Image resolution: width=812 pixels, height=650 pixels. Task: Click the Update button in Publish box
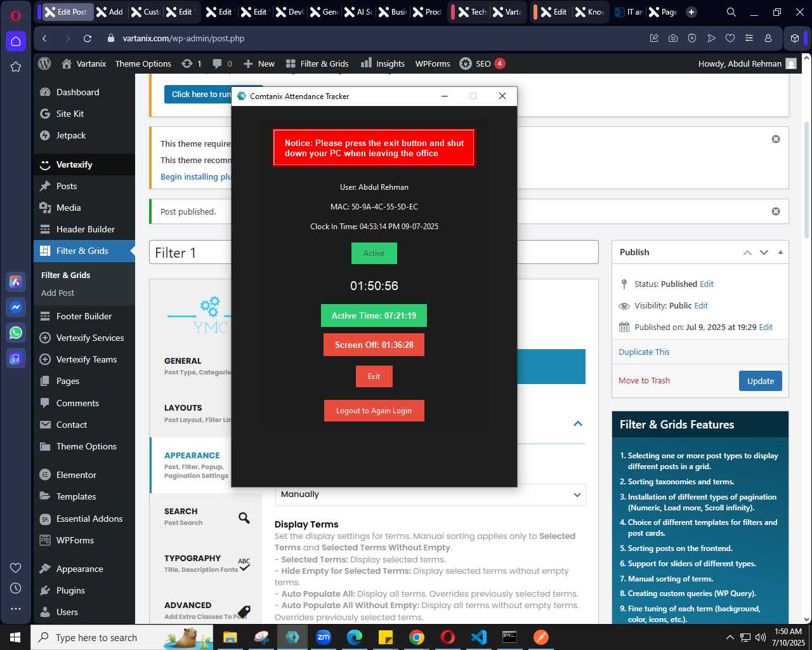point(761,381)
